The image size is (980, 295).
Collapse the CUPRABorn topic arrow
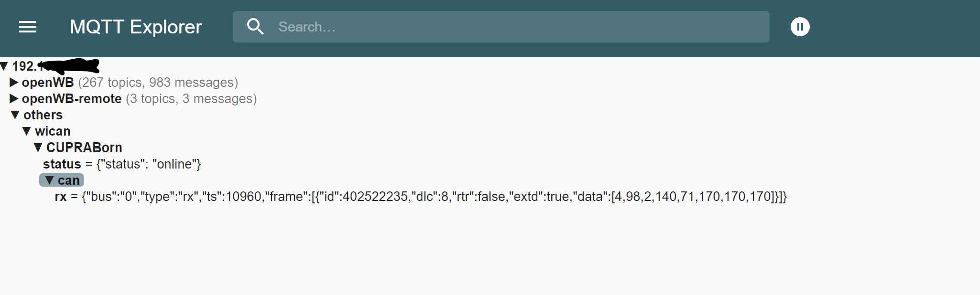click(x=38, y=147)
